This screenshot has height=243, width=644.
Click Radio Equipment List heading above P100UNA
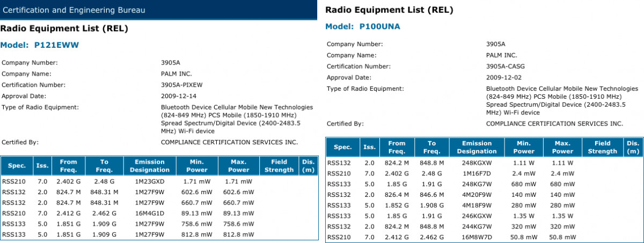pos(389,10)
